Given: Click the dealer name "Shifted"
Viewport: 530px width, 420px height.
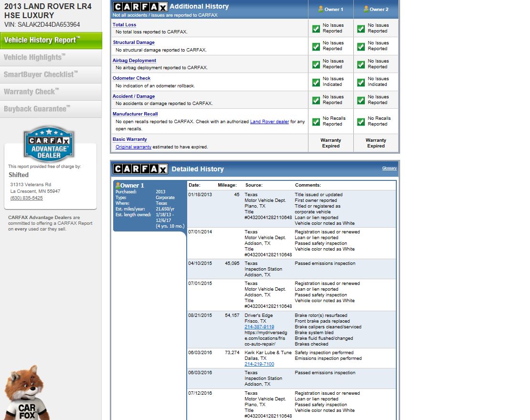Looking at the screenshot, I should pos(19,175).
